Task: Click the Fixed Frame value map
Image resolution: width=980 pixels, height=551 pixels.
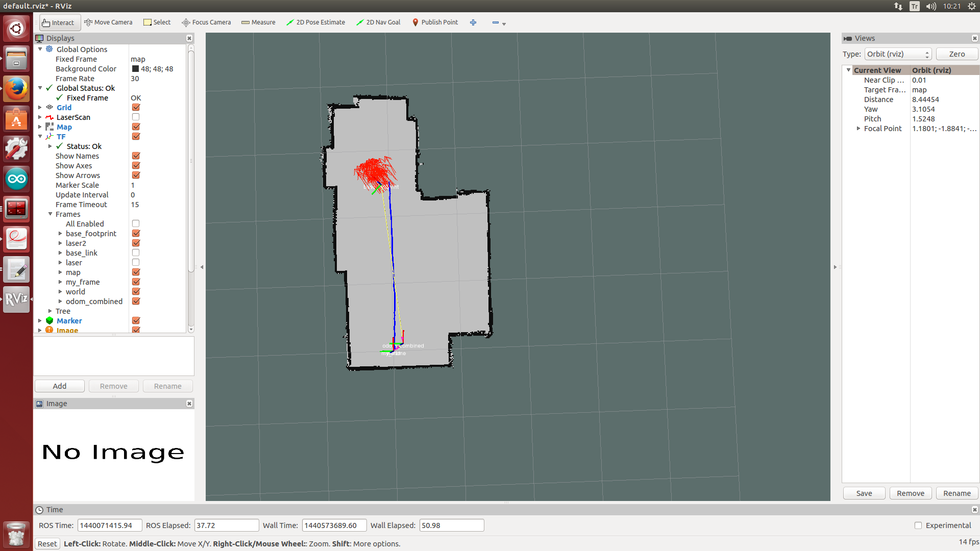Action: tap(138, 59)
